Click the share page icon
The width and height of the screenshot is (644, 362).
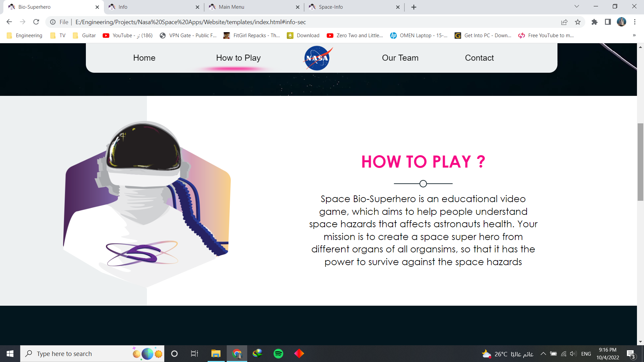point(564,22)
